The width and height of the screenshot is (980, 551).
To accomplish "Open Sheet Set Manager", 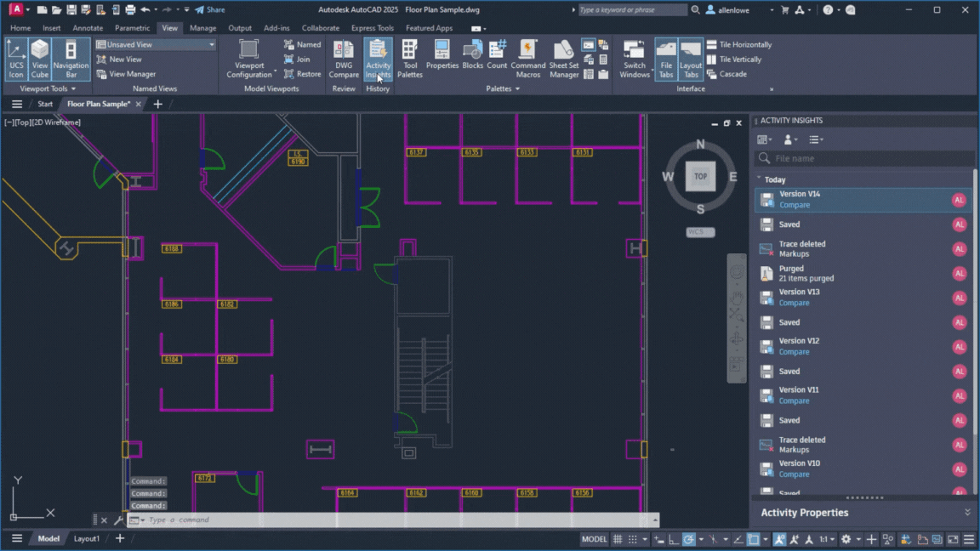I will click(x=564, y=59).
